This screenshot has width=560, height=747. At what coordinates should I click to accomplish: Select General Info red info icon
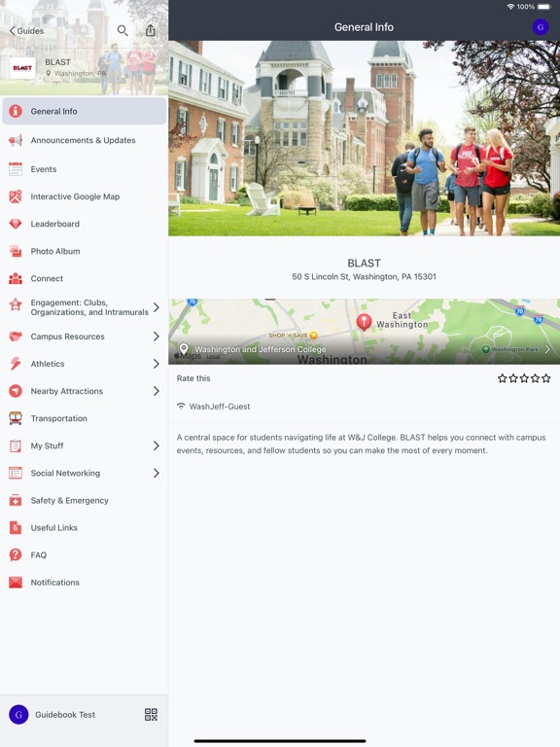click(x=16, y=111)
